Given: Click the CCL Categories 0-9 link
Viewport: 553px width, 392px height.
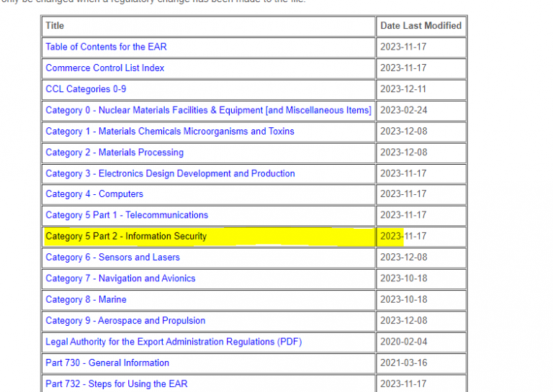Looking at the screenshot, I should point(86,89).
